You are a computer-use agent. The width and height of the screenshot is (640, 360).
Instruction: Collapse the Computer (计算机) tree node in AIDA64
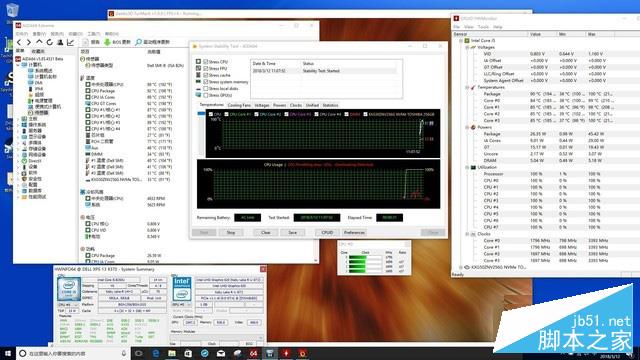coord(18,65)
